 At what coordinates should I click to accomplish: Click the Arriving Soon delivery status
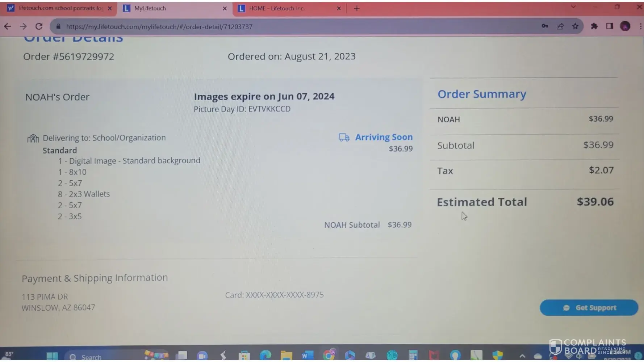[x=383, y=137]
